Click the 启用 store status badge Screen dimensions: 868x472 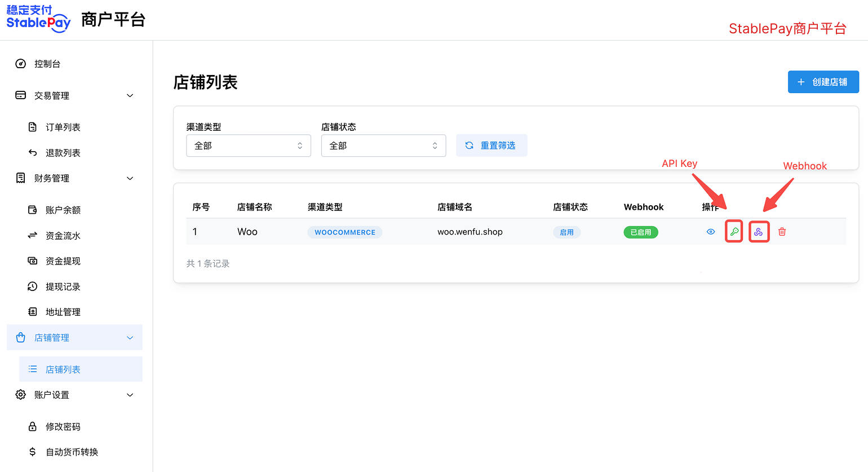pos(566,232)
